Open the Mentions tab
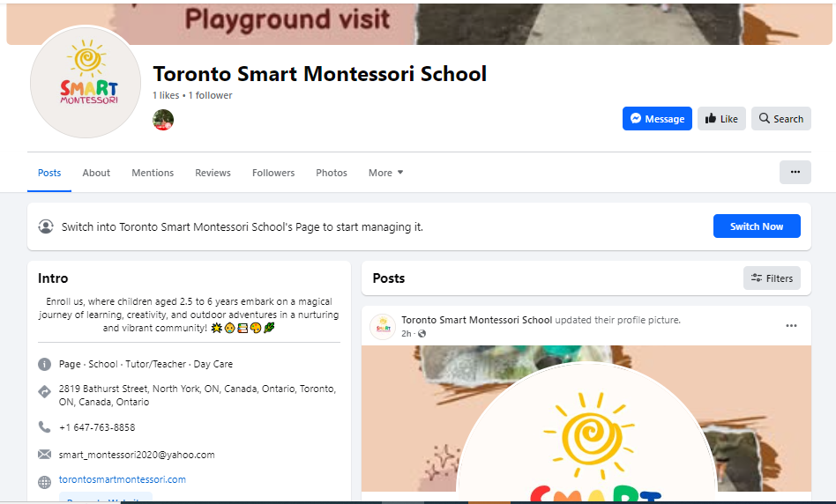The width and height of the screenshot is (836, 504). point(153,173)
